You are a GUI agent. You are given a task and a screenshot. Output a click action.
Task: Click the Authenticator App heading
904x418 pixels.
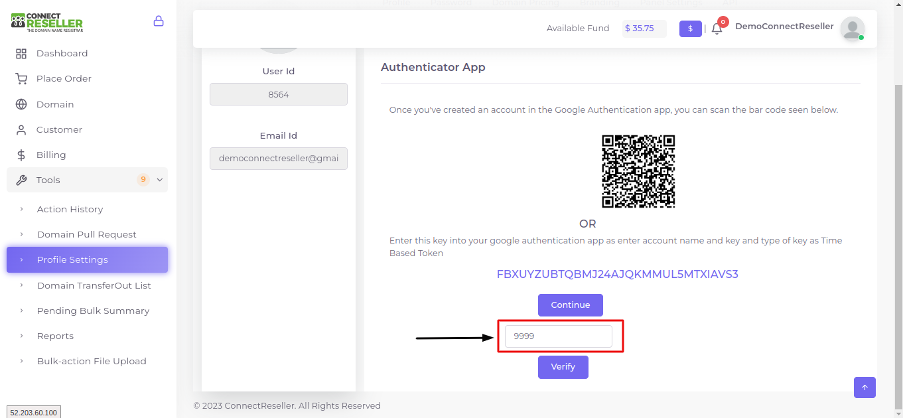click(x=433, y=67)
